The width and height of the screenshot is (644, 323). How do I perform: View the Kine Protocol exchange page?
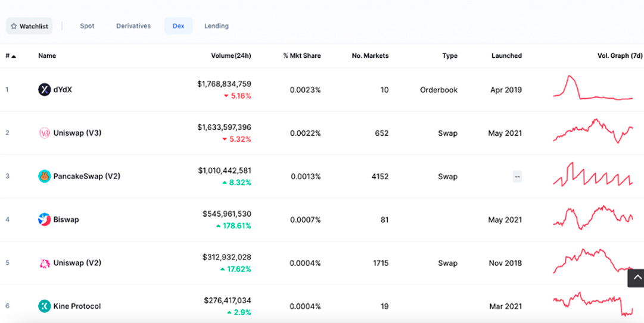tap(77, 306)
